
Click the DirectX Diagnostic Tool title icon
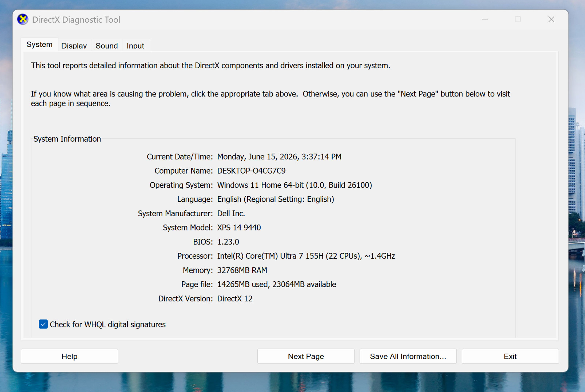click(23, 19)
